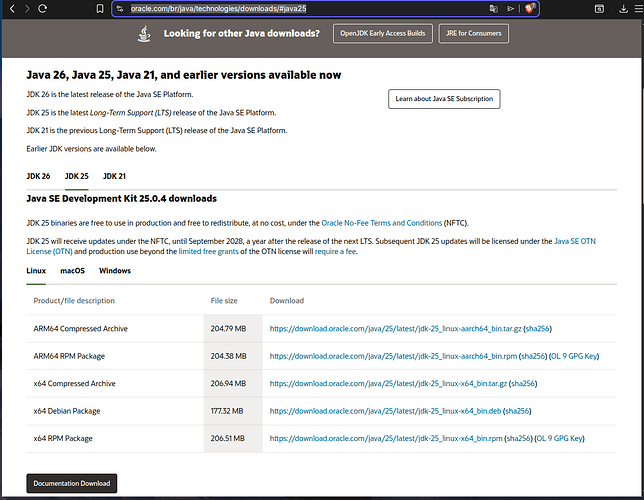Open sha256 for ARM64 Compressed Archive
The image size is (644, 500).
coord(538,329)
